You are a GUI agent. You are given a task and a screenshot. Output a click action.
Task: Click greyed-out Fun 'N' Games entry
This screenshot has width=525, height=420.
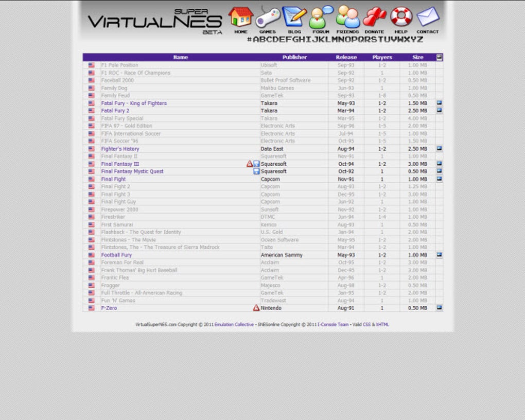[x=118, y=301]
